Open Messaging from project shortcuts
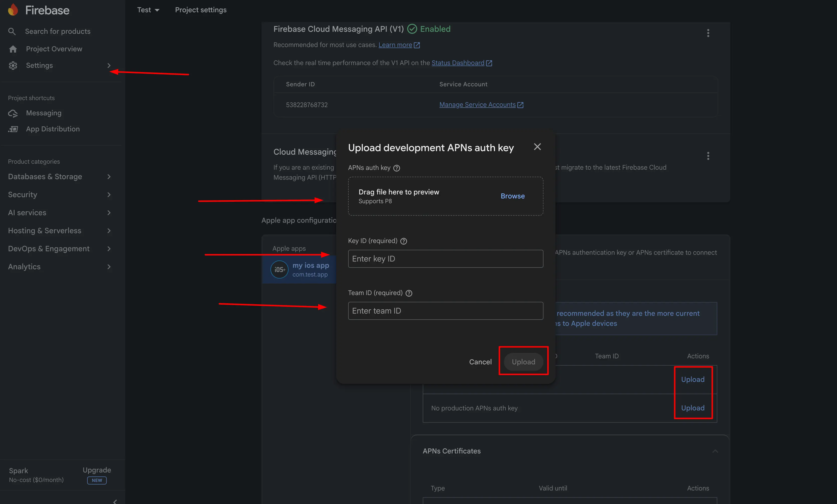This screenshot has width=837, height=504. point(13,113)
